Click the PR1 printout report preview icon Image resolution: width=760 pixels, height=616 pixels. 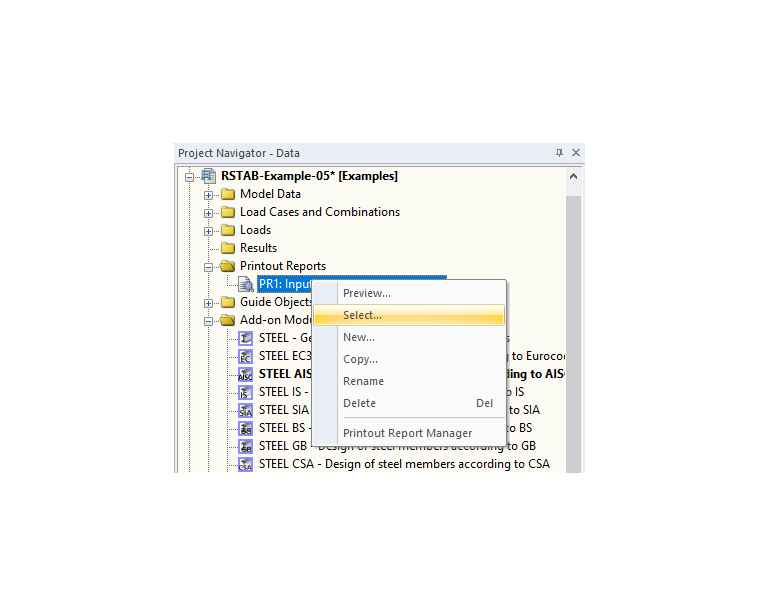pos(246,284)
